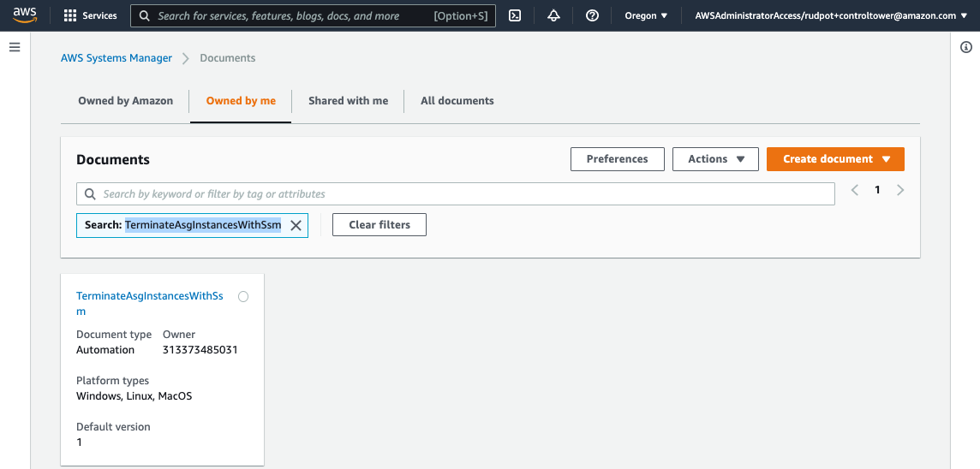Expand the Actions dropdown
This screenshot has height=469, width=980.
click(x=715, y=159)
